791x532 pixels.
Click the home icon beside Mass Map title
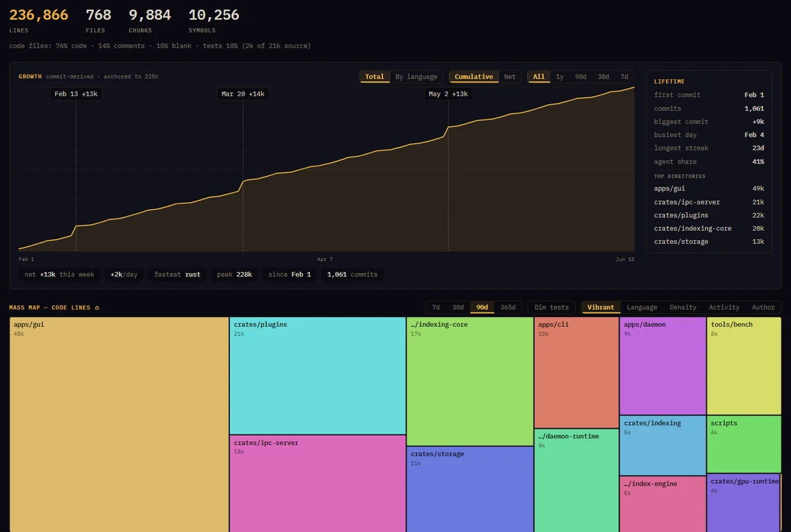click(x=97, y=308)
